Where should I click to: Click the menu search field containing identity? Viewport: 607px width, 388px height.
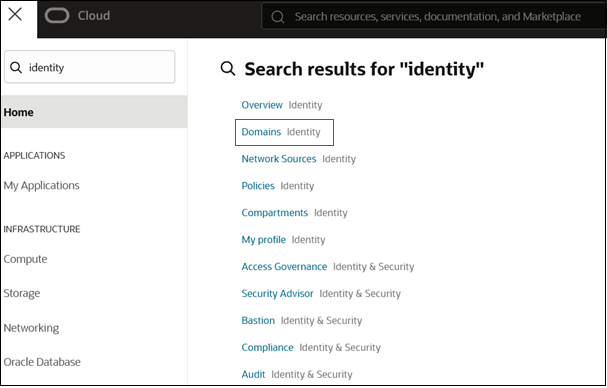(x=89, y=67)
